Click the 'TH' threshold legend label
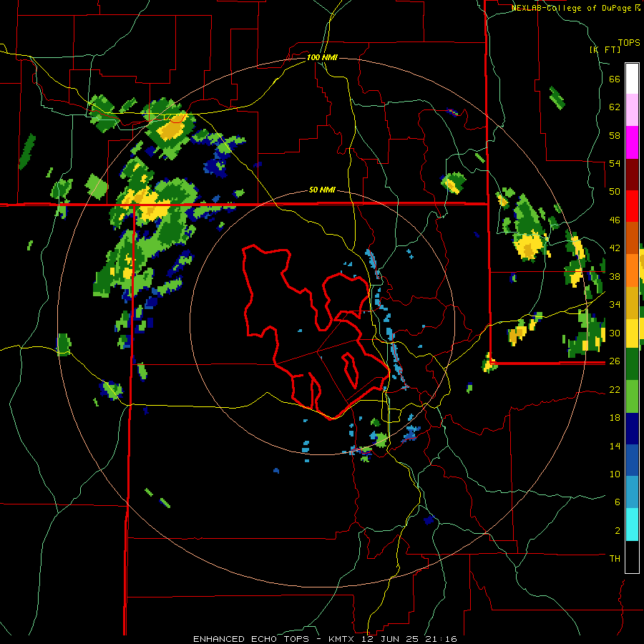This screenshot has width=644, height=644. click(615, 559)
